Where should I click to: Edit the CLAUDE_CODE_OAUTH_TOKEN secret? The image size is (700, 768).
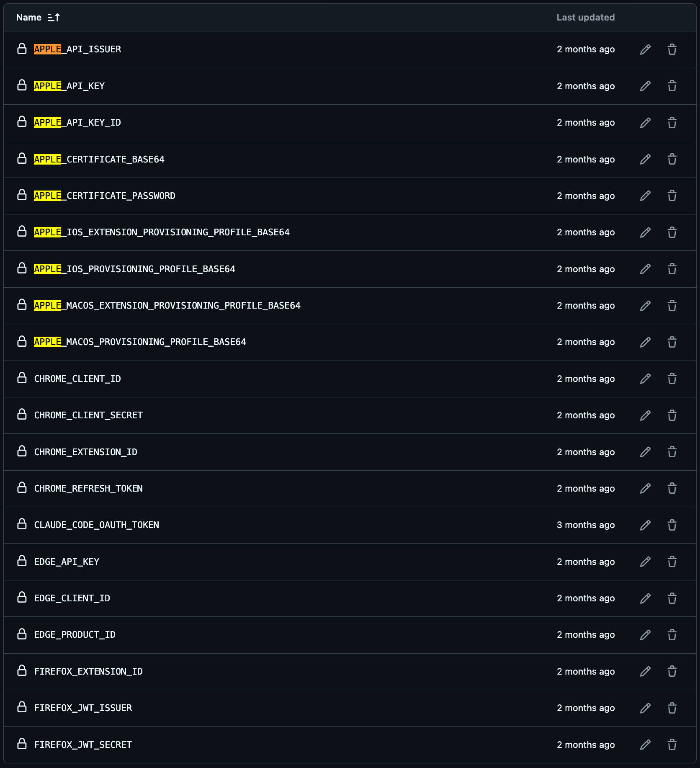click(x=645, y=525)
